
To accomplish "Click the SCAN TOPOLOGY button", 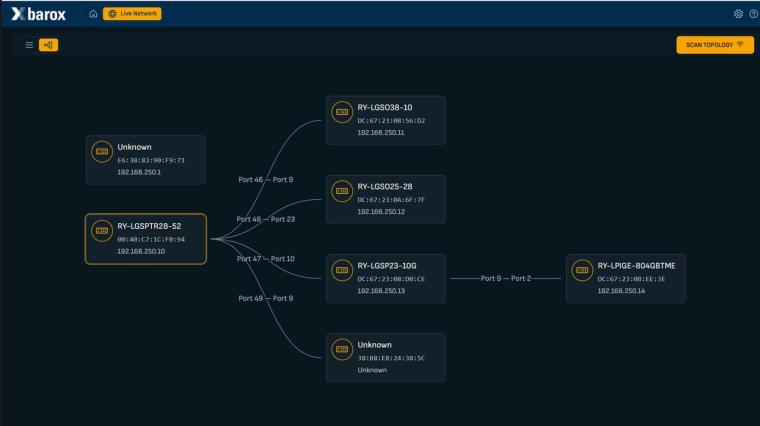I will point(715,45).
